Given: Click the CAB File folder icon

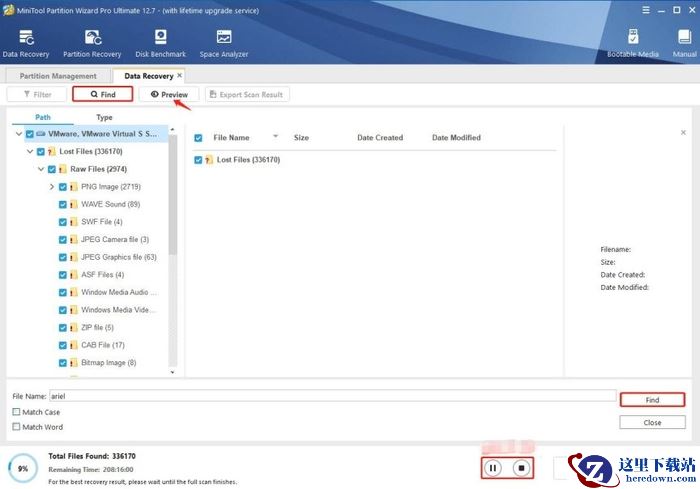Looking at the screenshot, I should click(74, 345).
